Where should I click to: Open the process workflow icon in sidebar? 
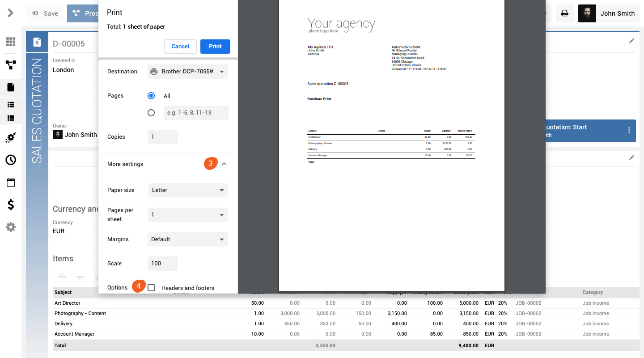[x=11, y=65]
